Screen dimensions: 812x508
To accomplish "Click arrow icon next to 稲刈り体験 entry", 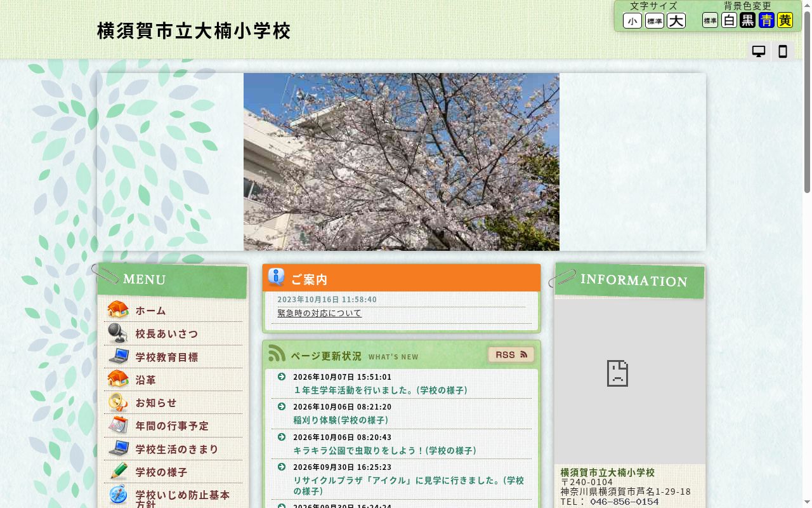I will pyautogui.click(x=282, y=406).
